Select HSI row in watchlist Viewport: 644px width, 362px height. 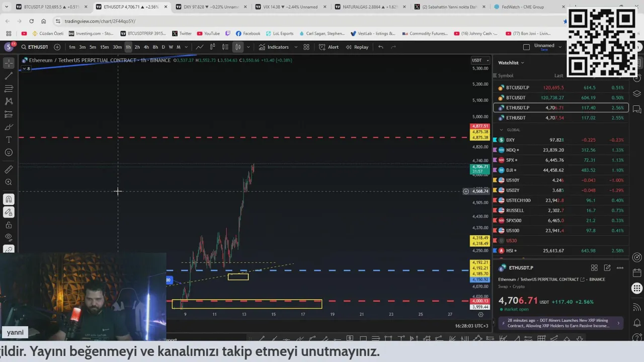tap(561, 250)
